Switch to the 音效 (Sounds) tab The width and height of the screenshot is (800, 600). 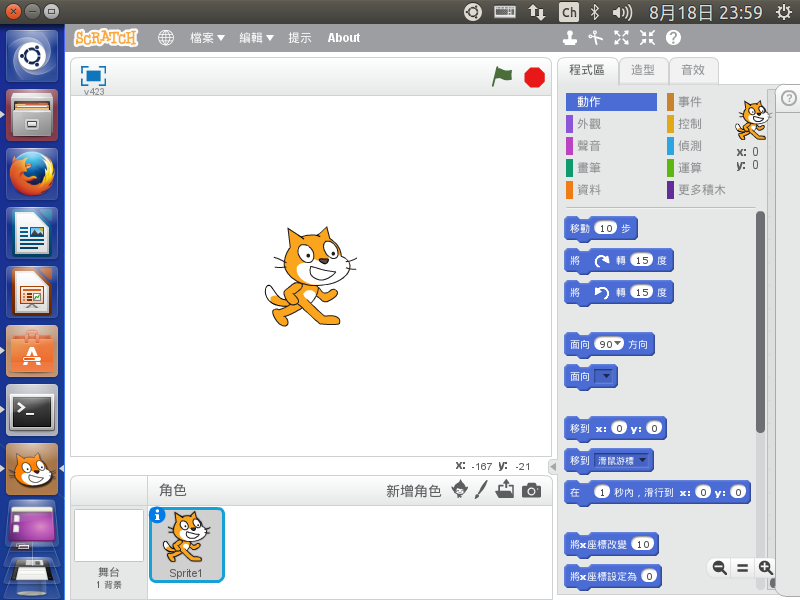pos(693,70)
